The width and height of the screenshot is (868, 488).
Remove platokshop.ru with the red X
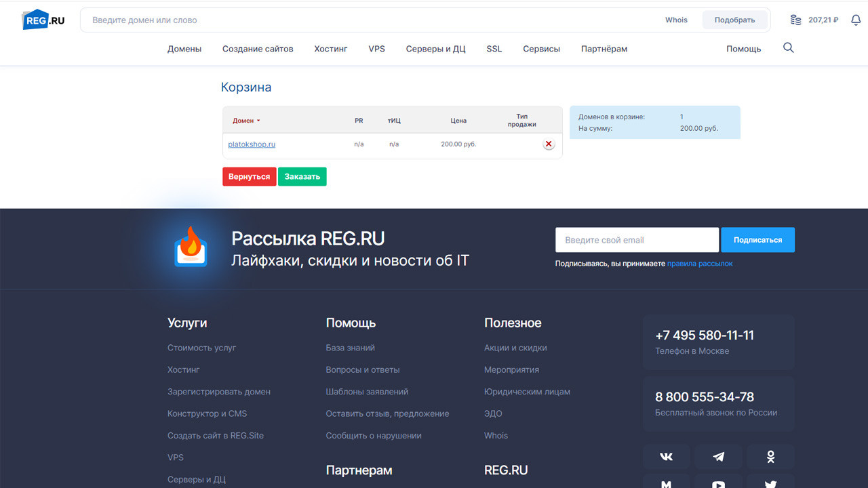point(549,144)
